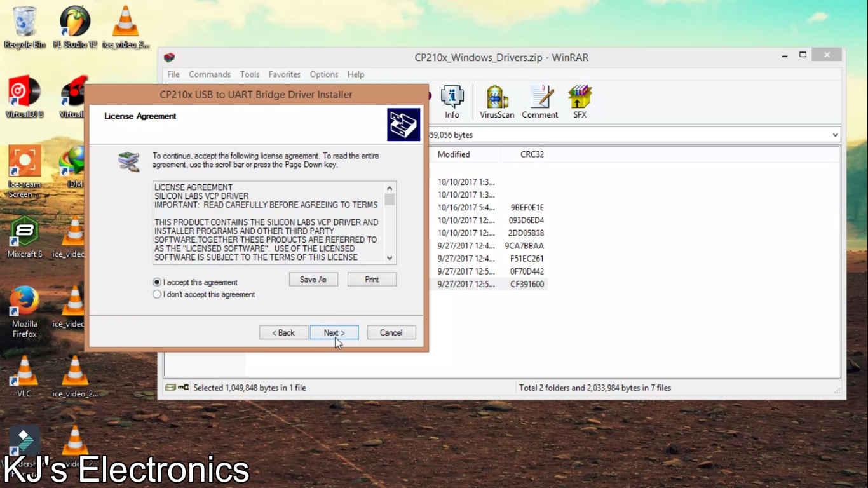Sort WinRAR list by CRC32 column

(524, 154)
